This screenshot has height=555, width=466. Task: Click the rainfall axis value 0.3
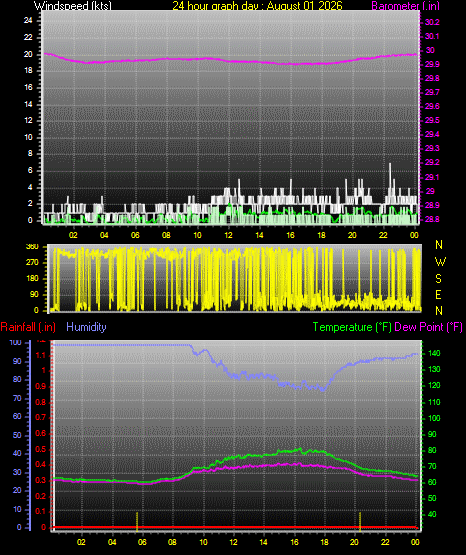[41, 481]
